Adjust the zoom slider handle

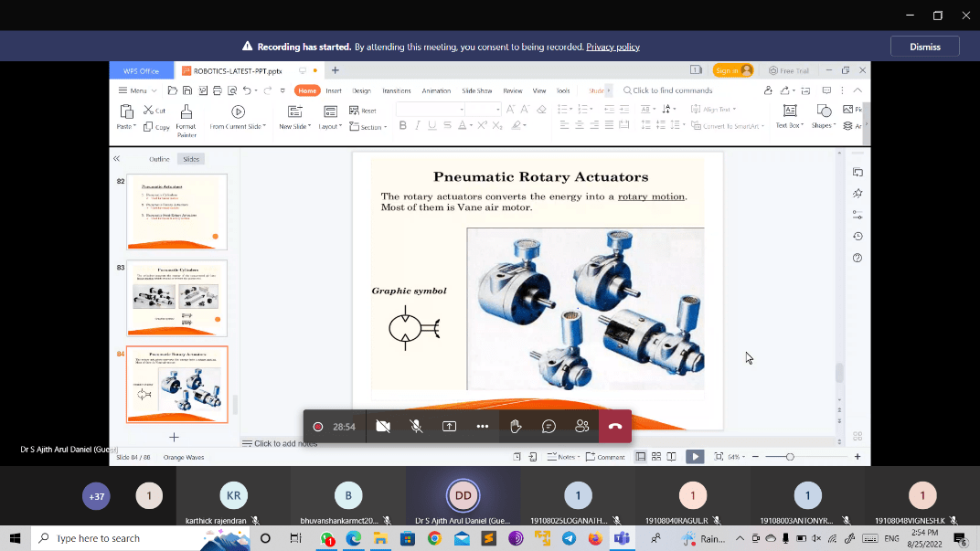tap(790, 457)
